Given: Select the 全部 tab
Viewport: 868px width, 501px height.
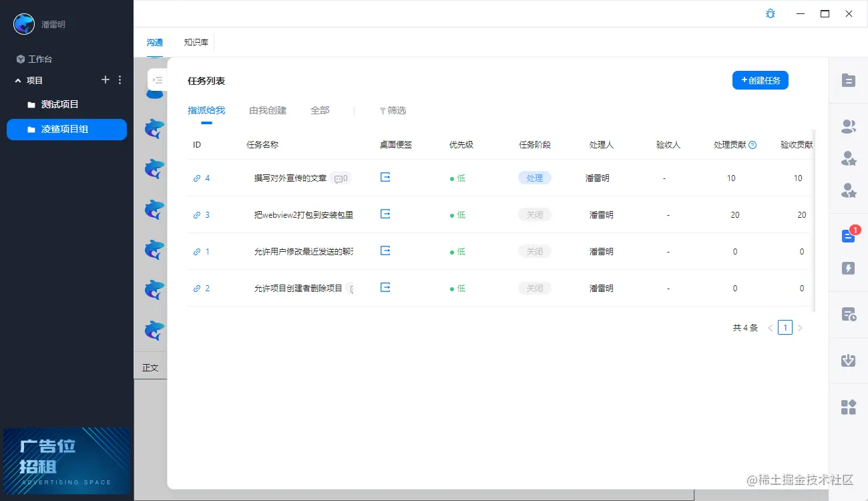Looking at the screenshot, I should coord(320,111).
